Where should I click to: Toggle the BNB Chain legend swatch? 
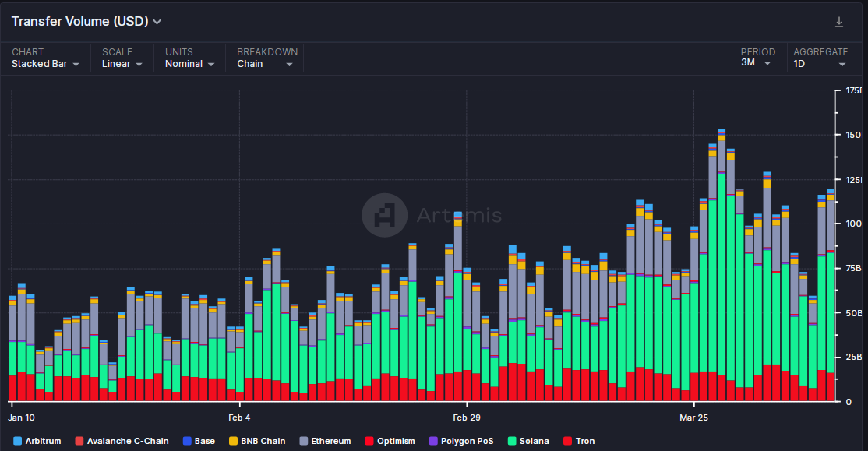[233, 441]
